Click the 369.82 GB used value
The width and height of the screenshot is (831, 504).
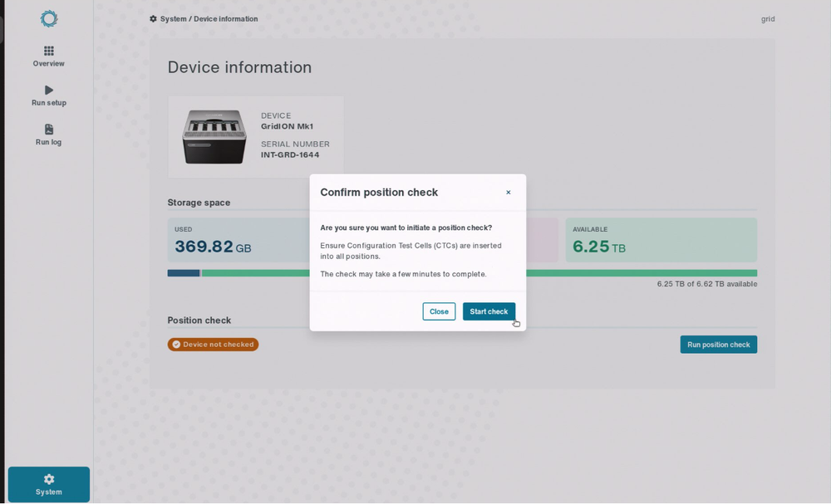click(213, 247)
